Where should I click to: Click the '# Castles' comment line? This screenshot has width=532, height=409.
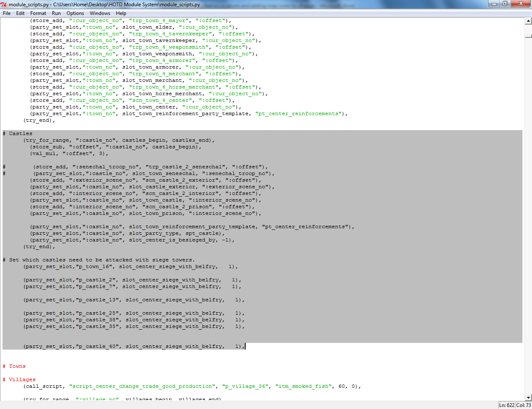[17, 133]
